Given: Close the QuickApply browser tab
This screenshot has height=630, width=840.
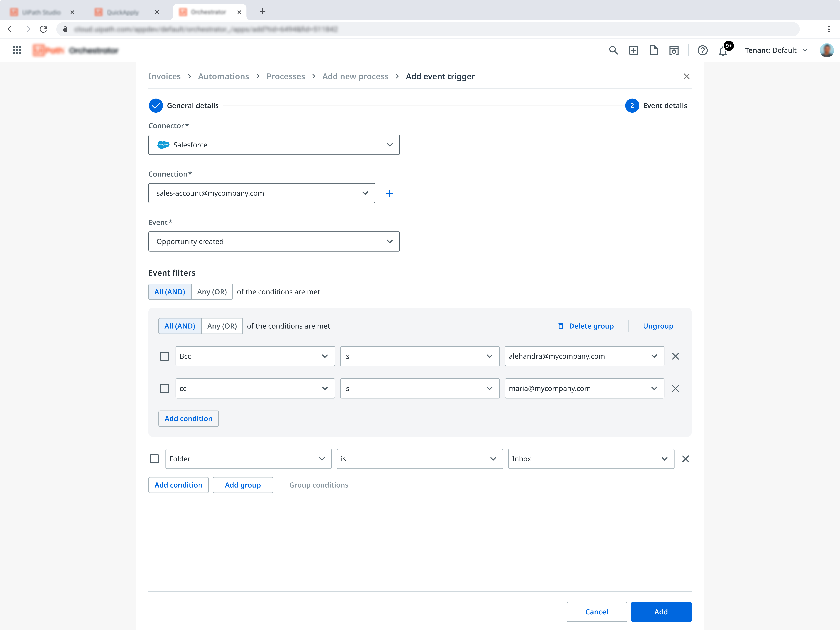Looking at the screenshot, I should click(x=157, y=12).
